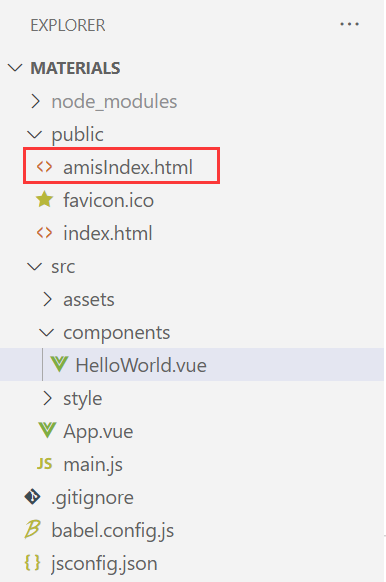Click the git icon beside .gitignore

tap(32, 497)
